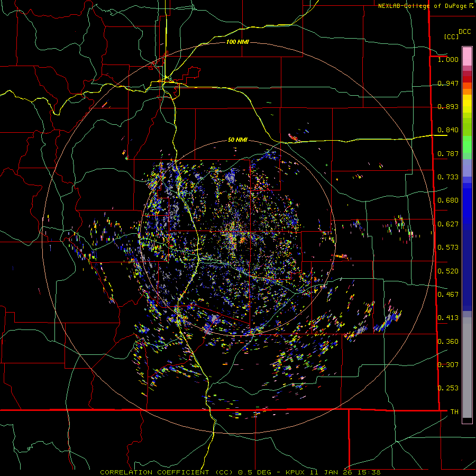
Task: Click the CORRELATION COEFFICIENT caption text
Action: (240, 472)
